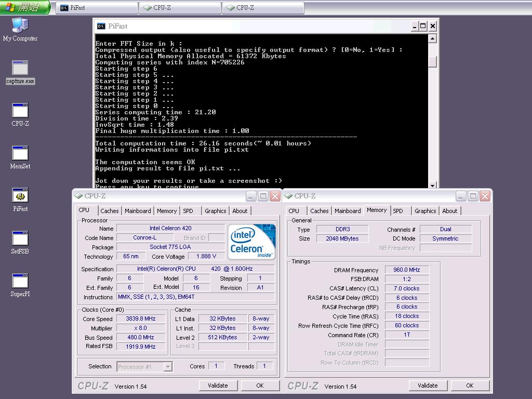Click the Channels # value Dual

pos(445,229)
